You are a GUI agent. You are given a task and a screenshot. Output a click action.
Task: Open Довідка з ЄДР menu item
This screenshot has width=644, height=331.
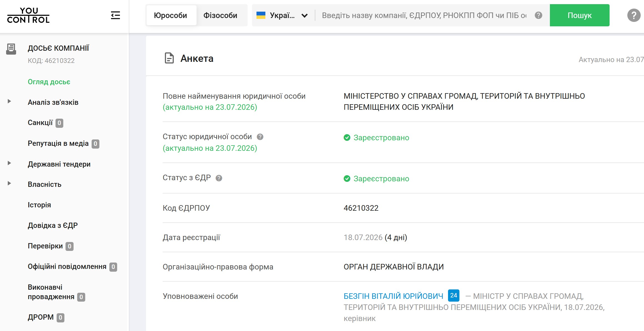click(x=53, y=225)
